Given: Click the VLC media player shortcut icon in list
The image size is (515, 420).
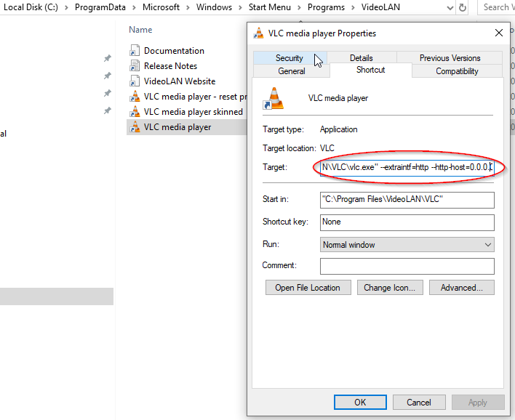Looking at the screenshot, I should 135,127.
